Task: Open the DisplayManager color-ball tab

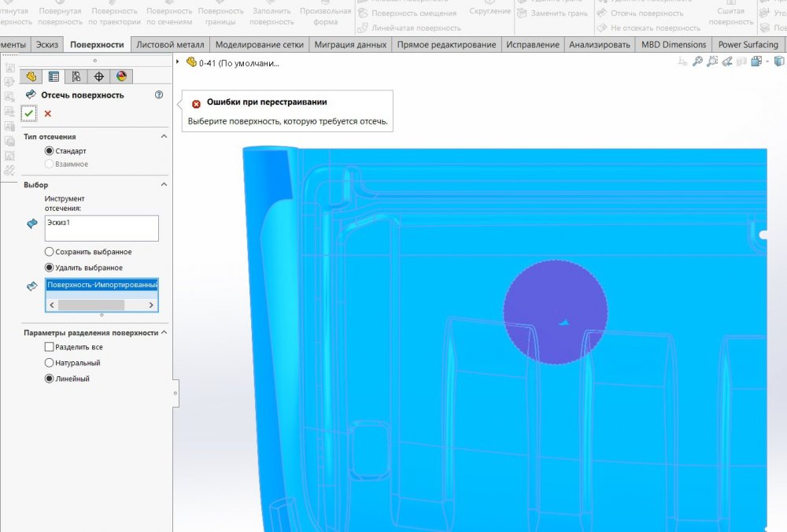Action: click(121, 76)
